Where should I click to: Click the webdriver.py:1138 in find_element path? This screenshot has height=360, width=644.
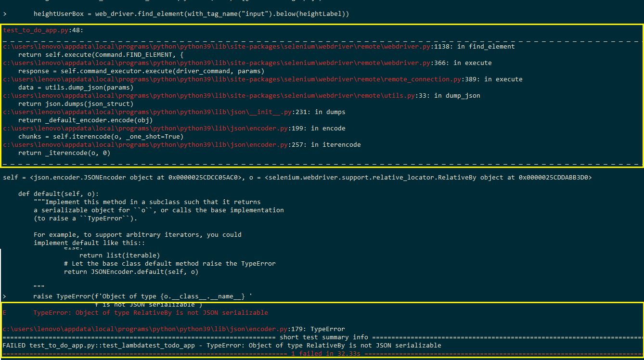(258, 47)
